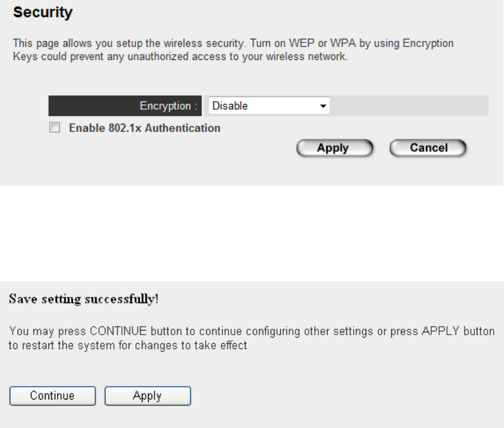Click the white gap between the two panels

pyautogui.click(x=252, y=233)
